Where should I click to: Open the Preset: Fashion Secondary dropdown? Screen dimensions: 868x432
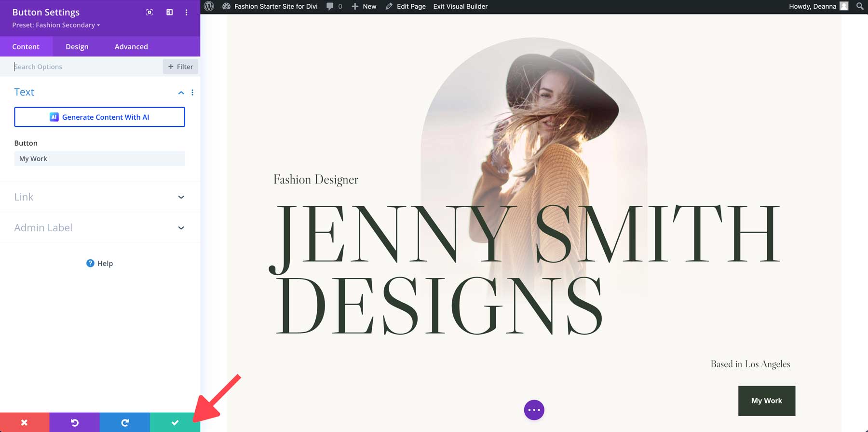(56, 25)
